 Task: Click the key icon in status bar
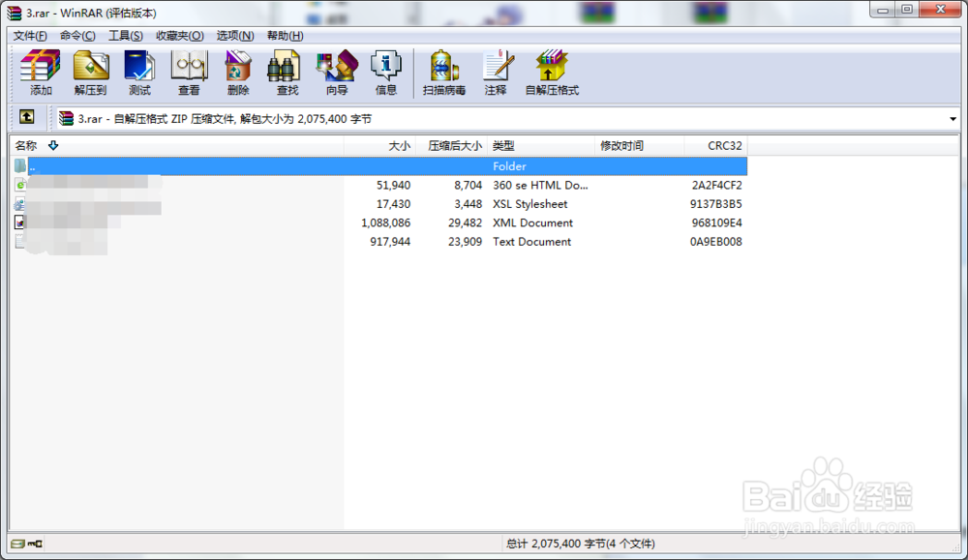coord(35,544)
